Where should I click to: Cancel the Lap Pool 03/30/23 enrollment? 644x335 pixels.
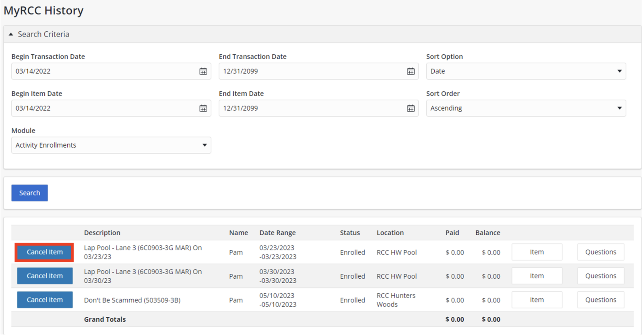coord(45,276)
